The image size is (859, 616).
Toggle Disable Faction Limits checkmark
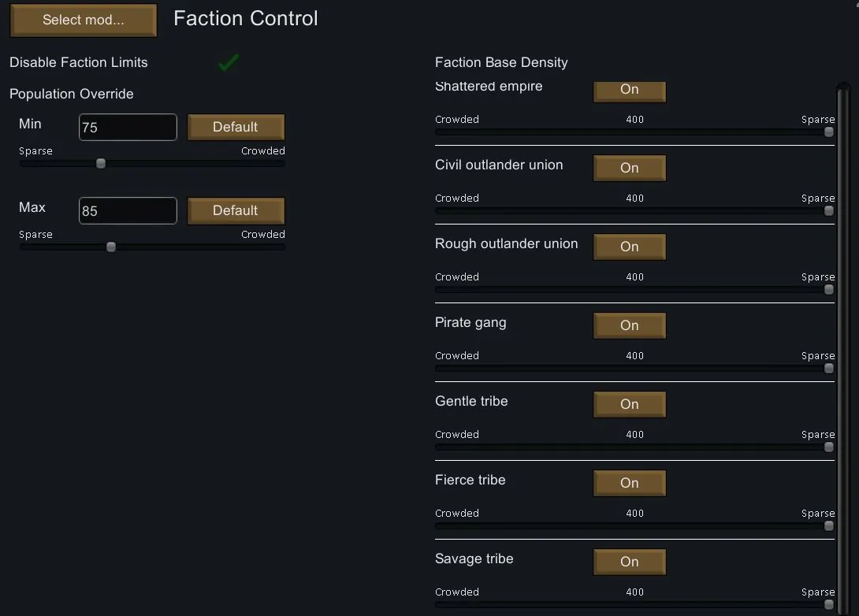click(229, 62)
